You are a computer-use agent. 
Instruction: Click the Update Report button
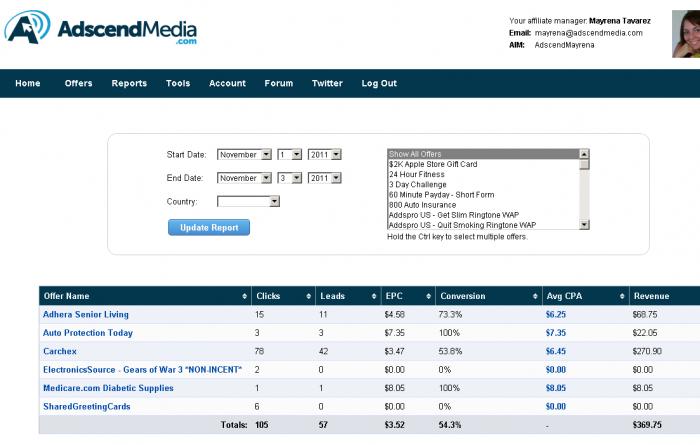(209, 227)
